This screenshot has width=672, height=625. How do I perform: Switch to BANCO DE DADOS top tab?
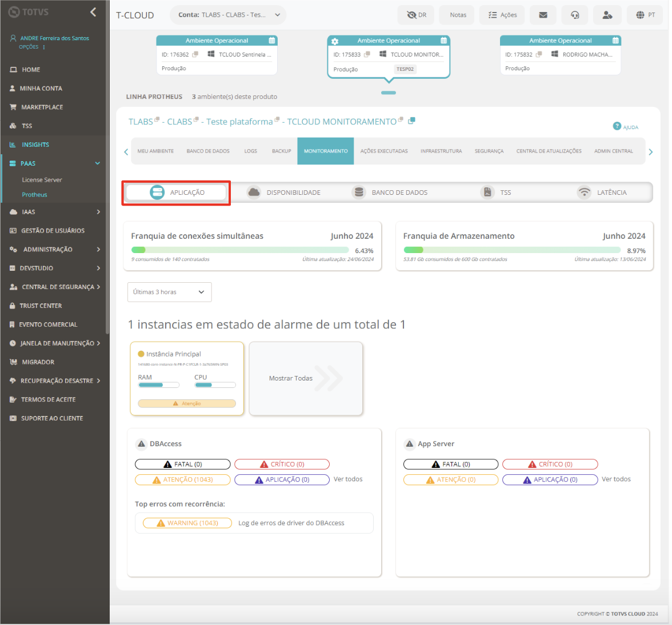(x=209, y=151)
